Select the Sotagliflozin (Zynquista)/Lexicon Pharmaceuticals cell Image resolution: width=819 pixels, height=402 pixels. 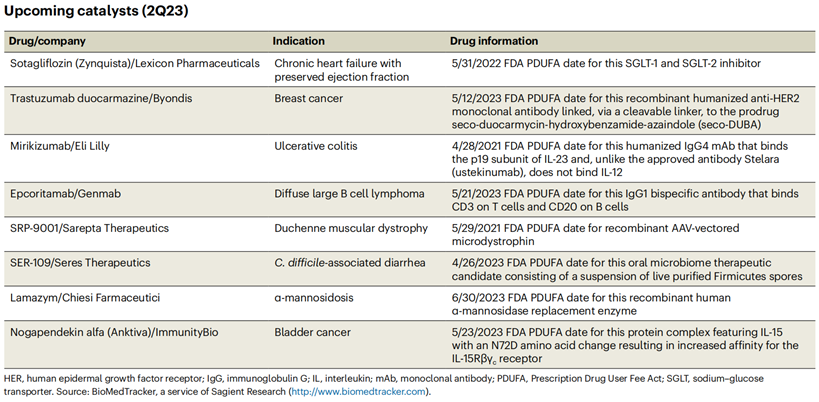click(133, 63)
